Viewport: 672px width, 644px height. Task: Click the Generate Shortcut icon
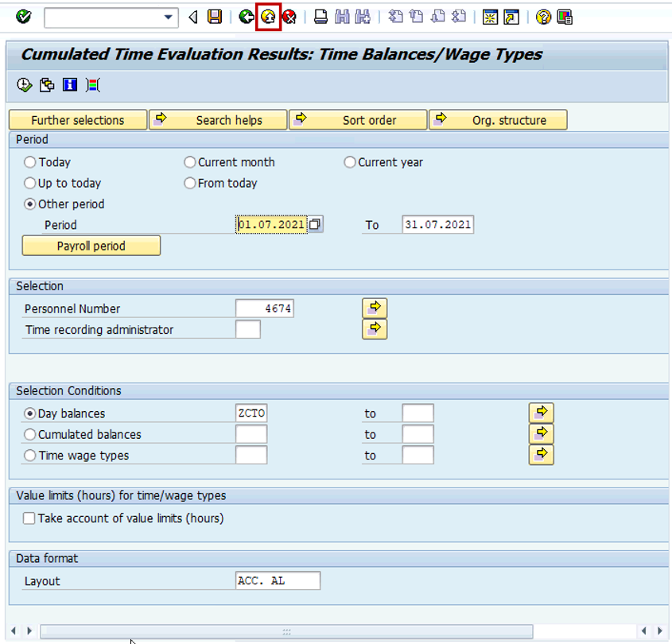point(511,17)
